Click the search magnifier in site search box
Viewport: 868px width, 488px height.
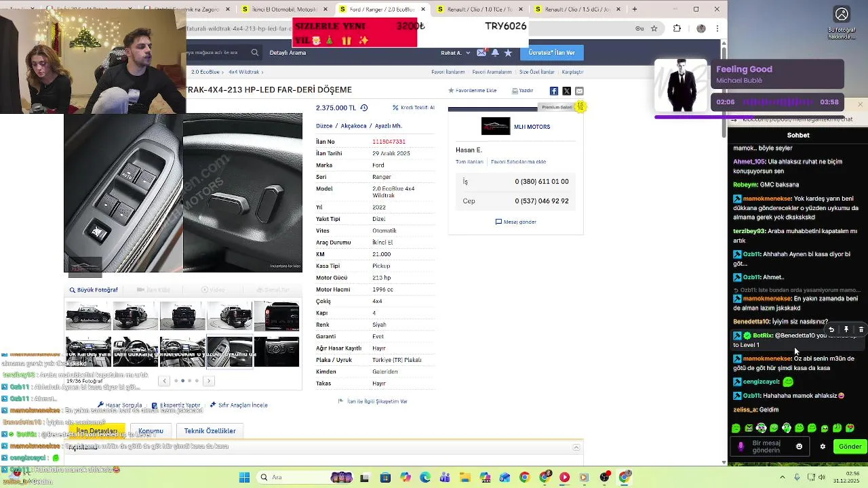tap(255, 52)
